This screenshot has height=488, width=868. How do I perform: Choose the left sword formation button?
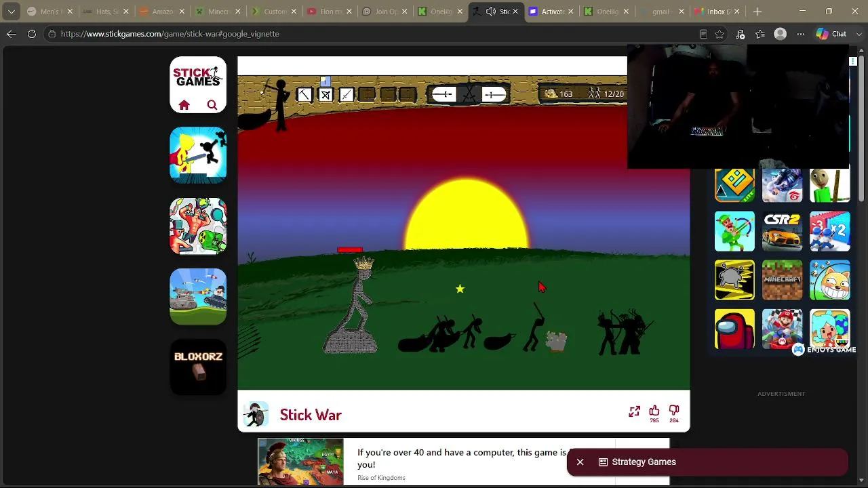(x=444, y=94)
